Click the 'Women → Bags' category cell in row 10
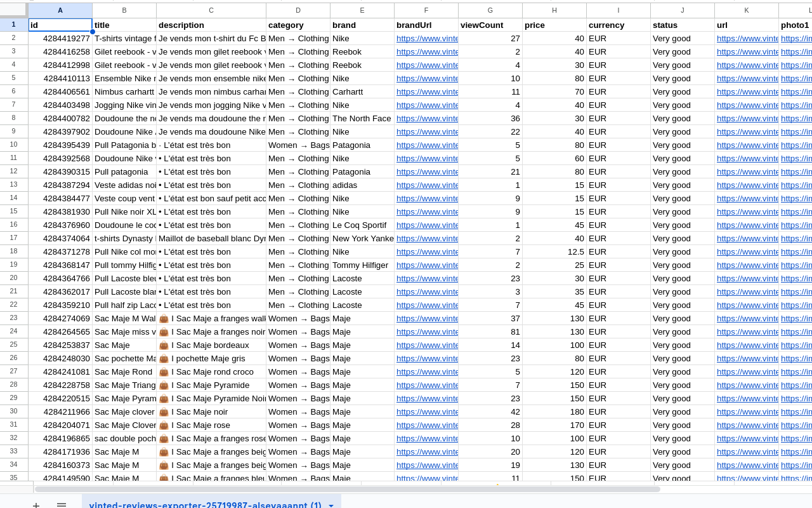The image size is (812, 508). [298, 145]
